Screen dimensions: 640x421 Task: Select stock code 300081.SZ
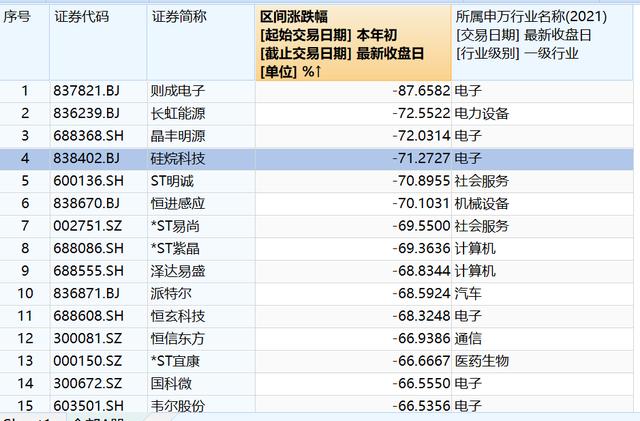point(88,338)
